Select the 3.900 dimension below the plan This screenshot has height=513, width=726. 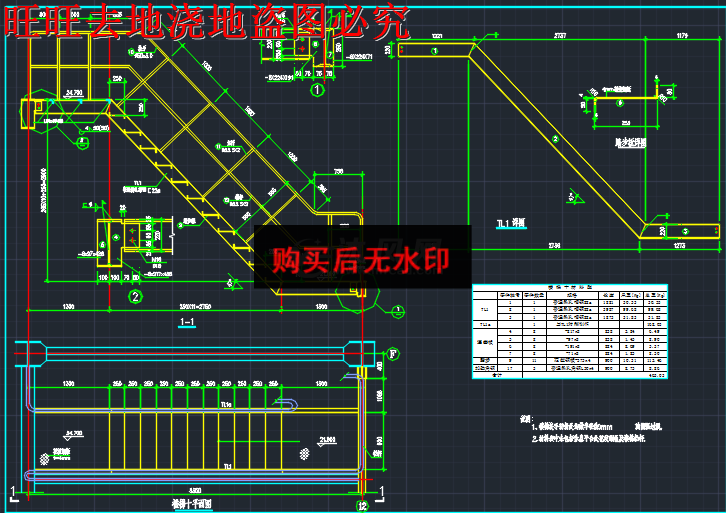[195, 490]
